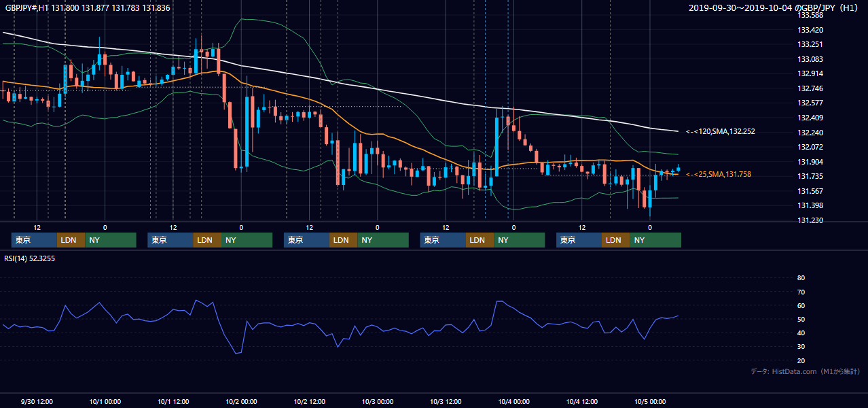Select the 132.577 price axis label

pyautogui.click(x=810, y=103)
